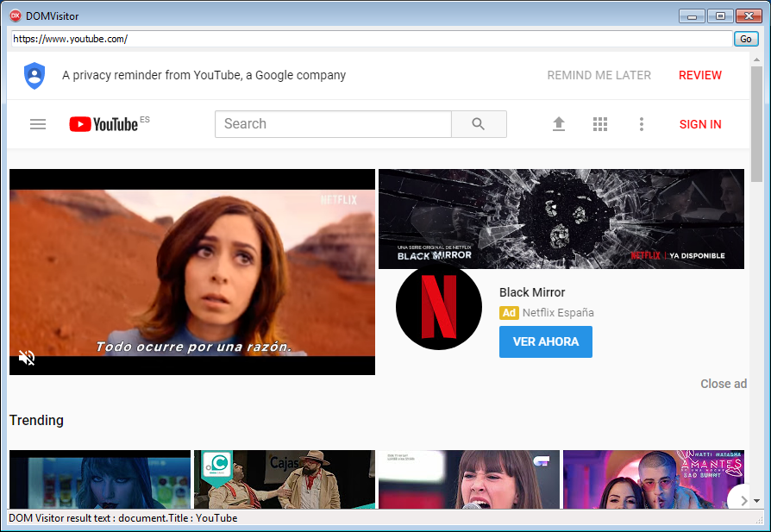Click the search magnifier button
The height and width of the screenshot is (532, 771).
pos(479,124)
